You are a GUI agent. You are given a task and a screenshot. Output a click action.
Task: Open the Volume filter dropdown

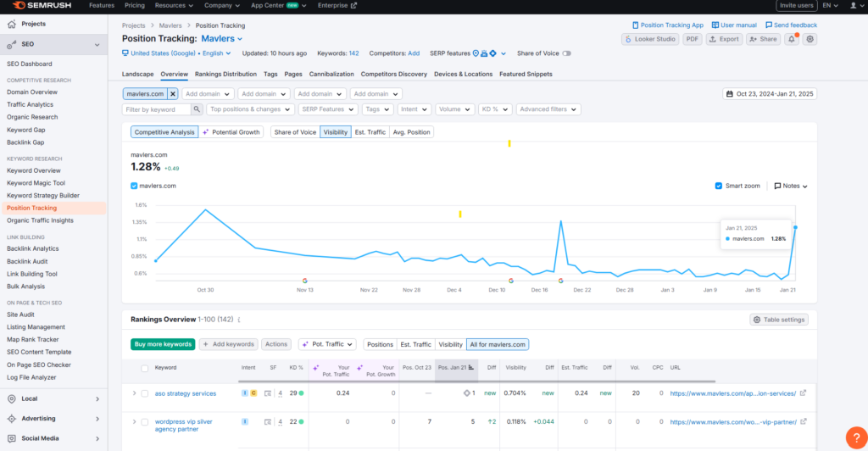[x=454, y=109]
